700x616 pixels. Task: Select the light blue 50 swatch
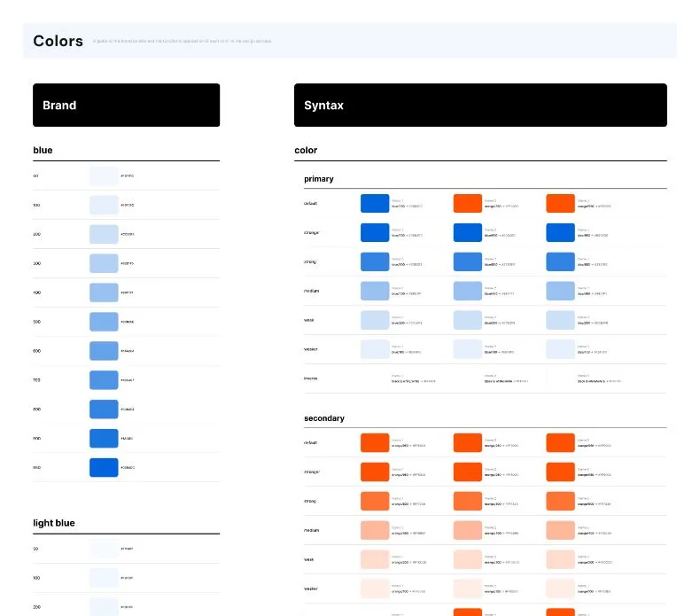click(x=104, y=549)
